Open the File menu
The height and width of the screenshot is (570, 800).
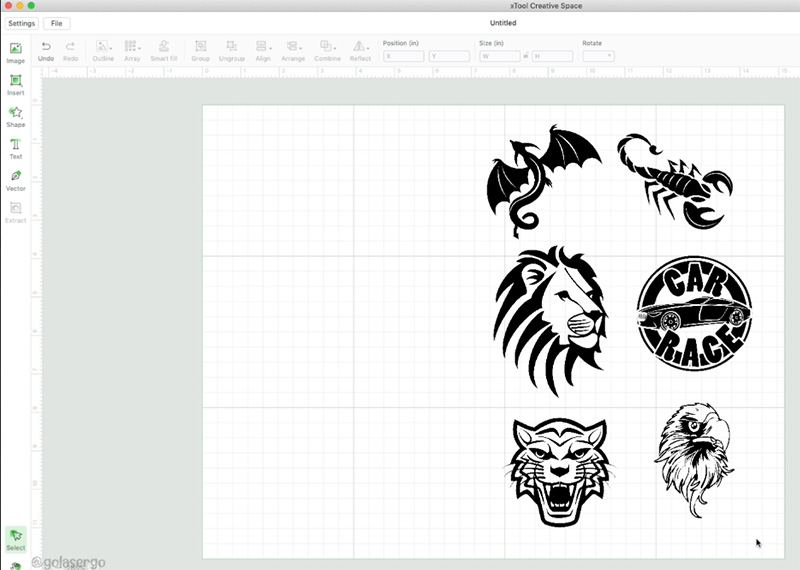pyautogui.click(x=56, y=23)
